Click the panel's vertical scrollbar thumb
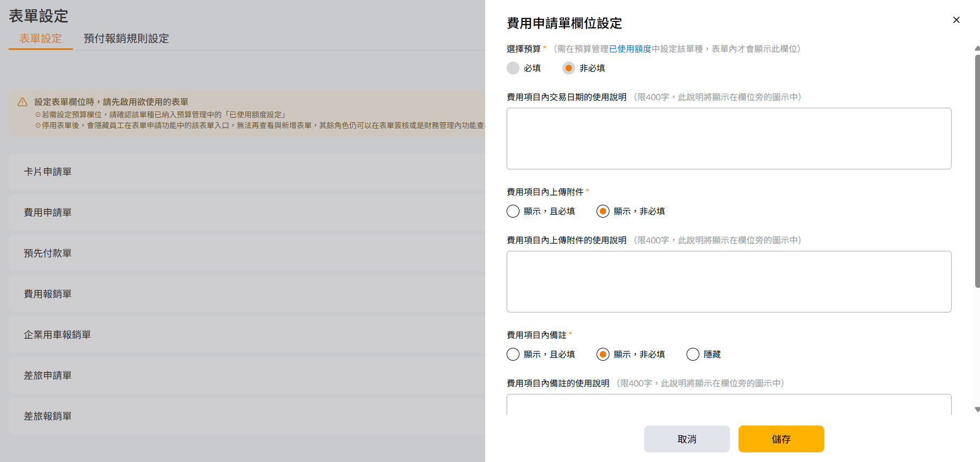This screenshot has width=980, height=462. [977, 171]
